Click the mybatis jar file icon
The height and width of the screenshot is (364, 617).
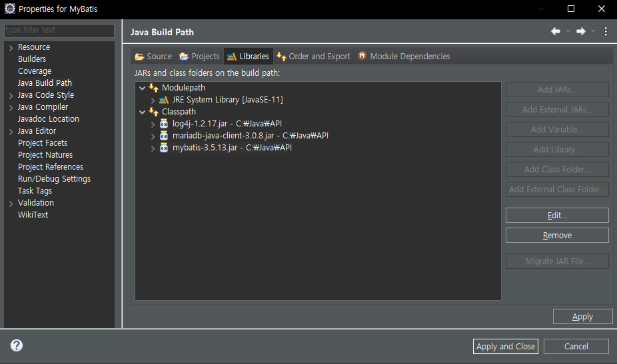click(164, 148)
